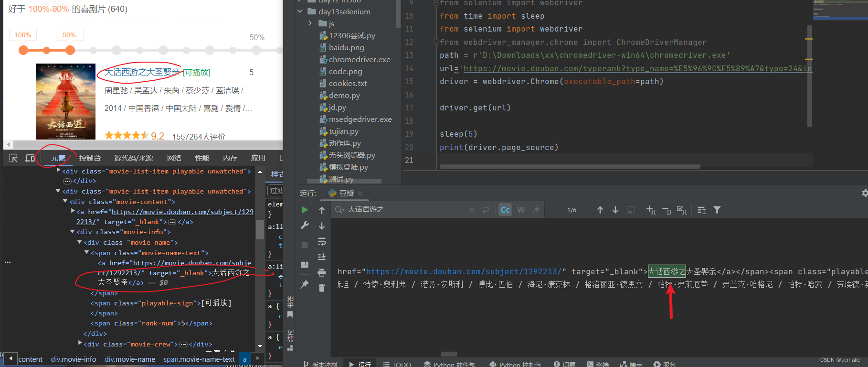Collapse day13selenium folder in project tree

[x=300, y=11]
